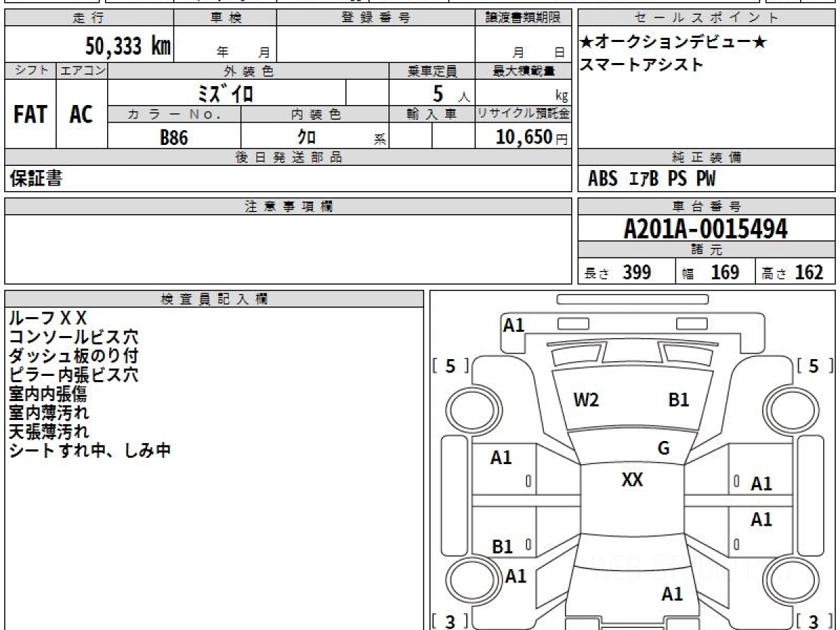Viewport: 840px width, 630px height.
Task: Select the リサイクル預託金 header
Action: pyautogui.click(x=523, y=115)
